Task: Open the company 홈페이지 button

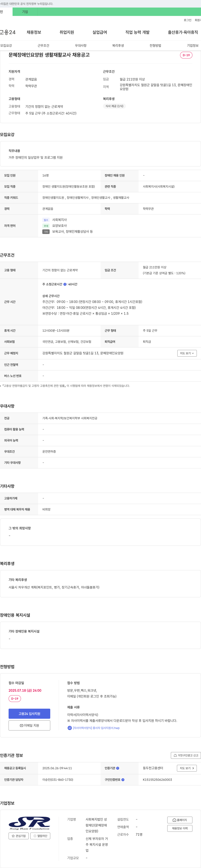Action: click(180, 820)
